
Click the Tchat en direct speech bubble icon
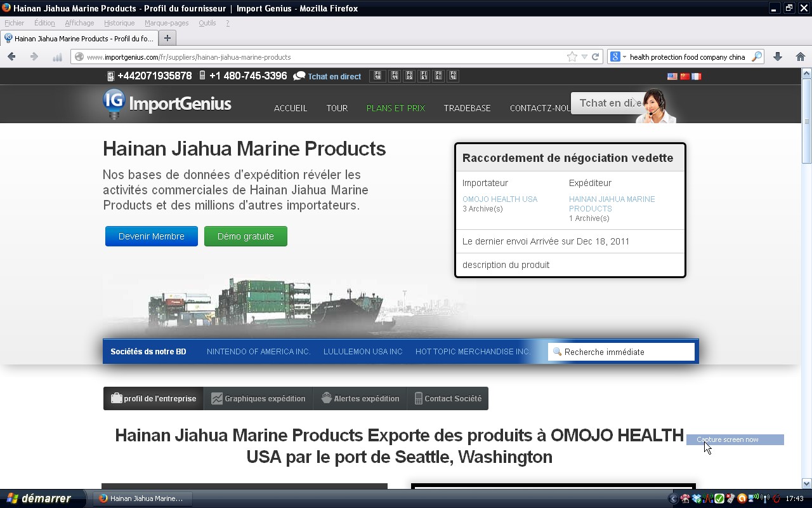(299, 76)
